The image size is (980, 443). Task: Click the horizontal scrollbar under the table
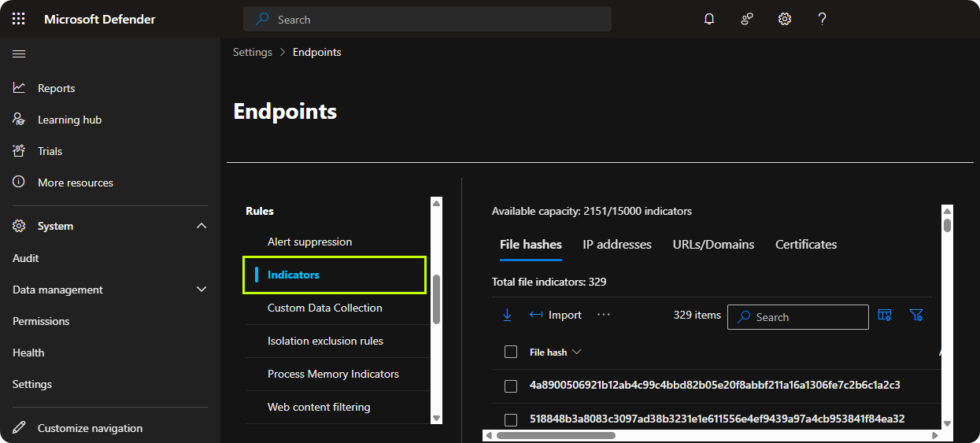(x=556, y=435)
